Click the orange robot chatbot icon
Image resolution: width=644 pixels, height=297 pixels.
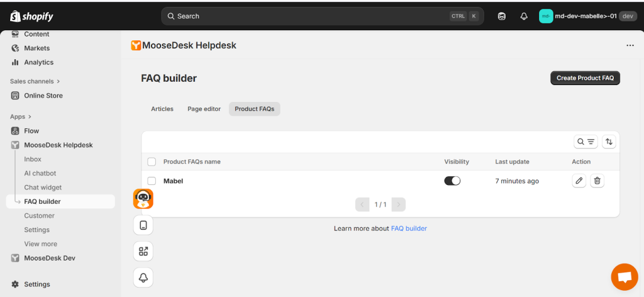tap(143, 199)
